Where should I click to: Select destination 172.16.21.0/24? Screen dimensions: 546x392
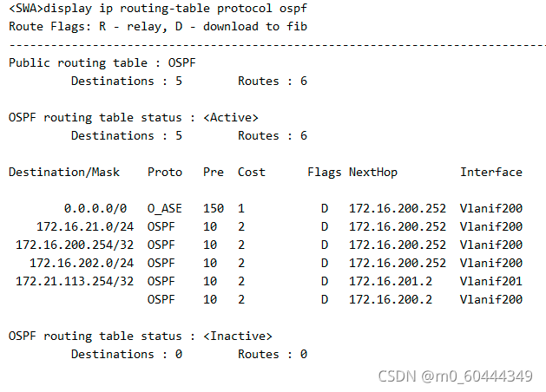[x=85, y=226]
